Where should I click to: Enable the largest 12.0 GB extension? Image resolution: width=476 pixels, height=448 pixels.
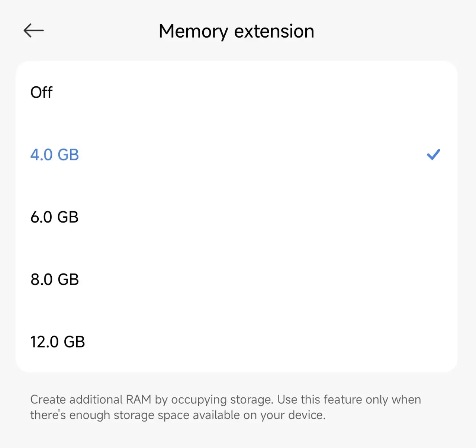237,342
